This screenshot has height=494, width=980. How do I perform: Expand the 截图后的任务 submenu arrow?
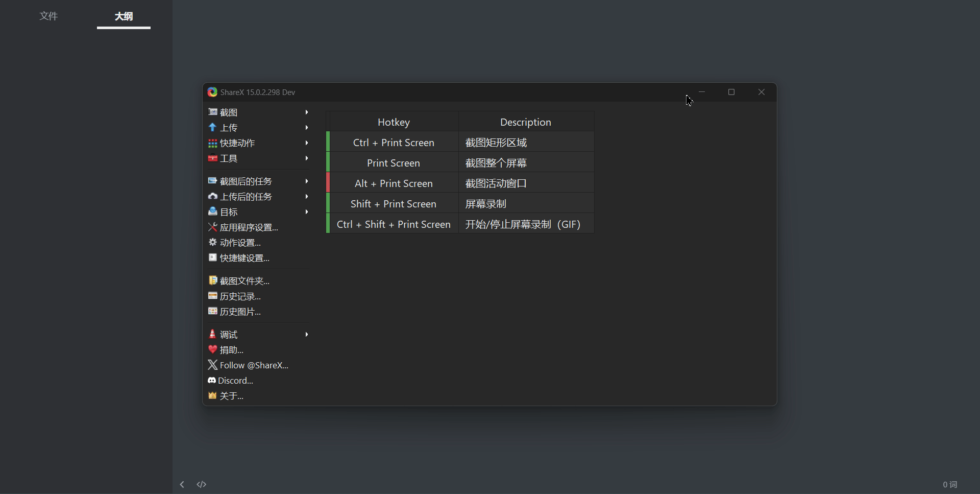tap(307, 181)
